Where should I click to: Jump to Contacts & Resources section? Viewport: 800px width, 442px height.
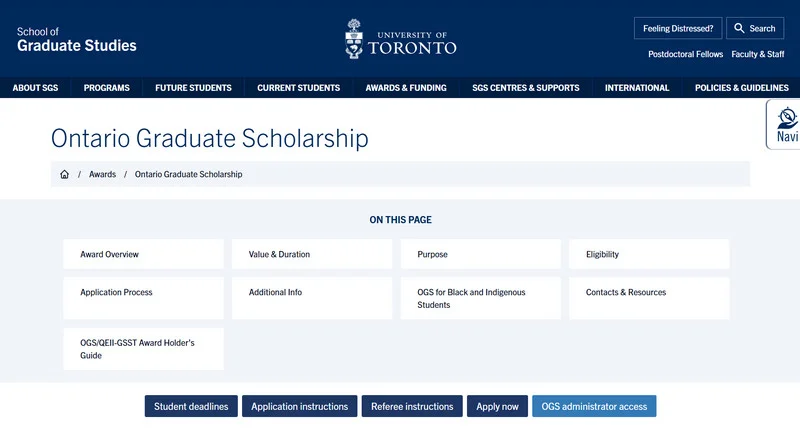tap(649, 298)
